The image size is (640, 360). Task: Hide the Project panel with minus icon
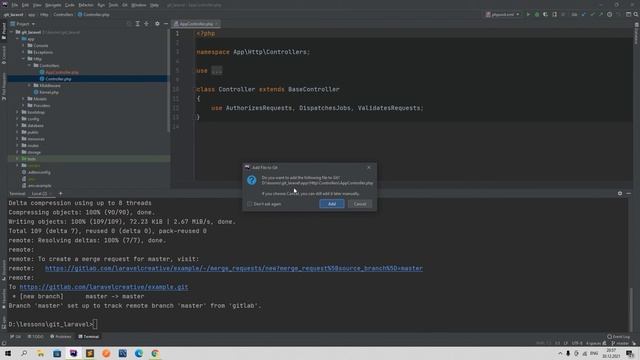coord(166,24)
